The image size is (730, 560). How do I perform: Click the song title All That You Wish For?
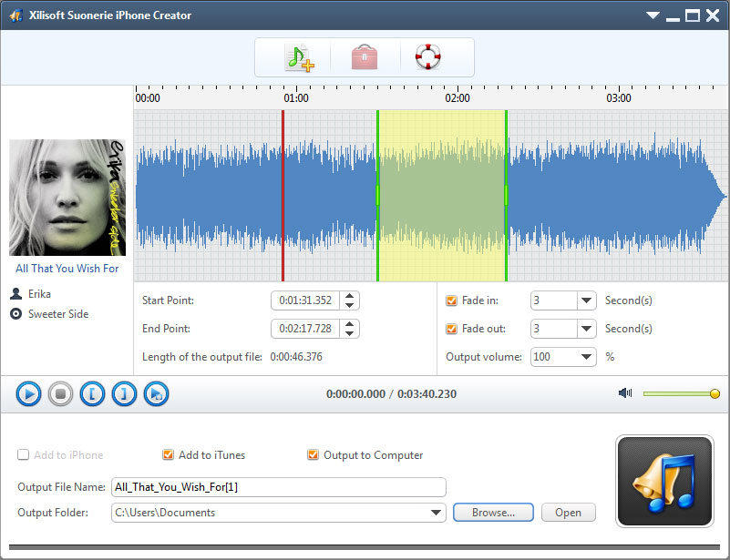click(67, 269)
